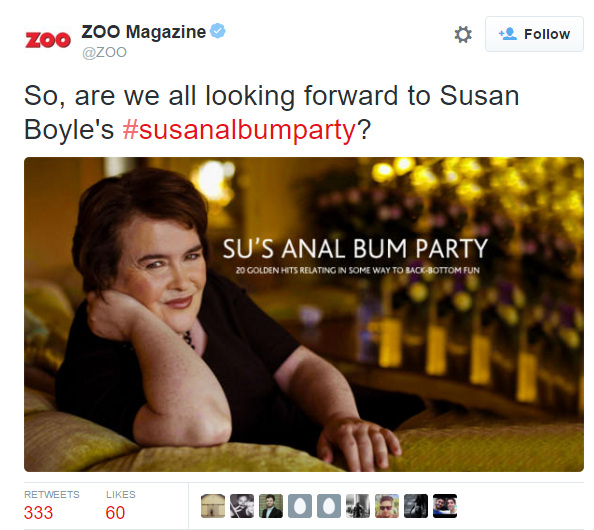Click the first default egg avatar
594x530 pixels.
tap(300, 506)
